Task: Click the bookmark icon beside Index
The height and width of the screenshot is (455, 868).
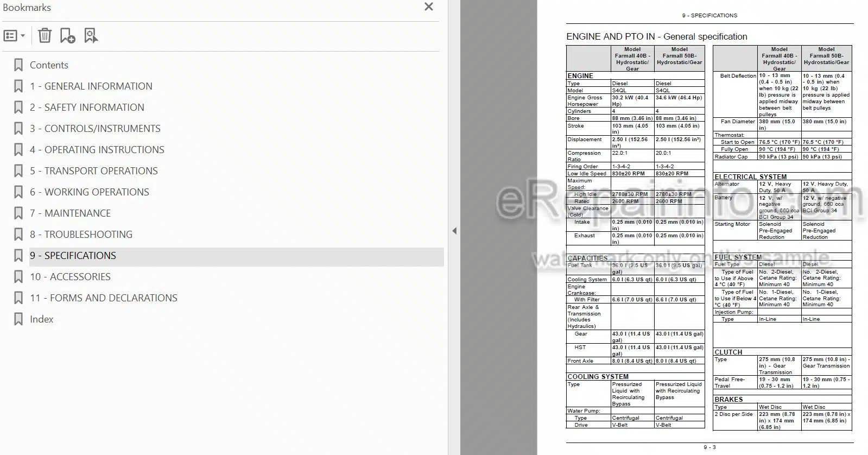Action: (18, 319)
